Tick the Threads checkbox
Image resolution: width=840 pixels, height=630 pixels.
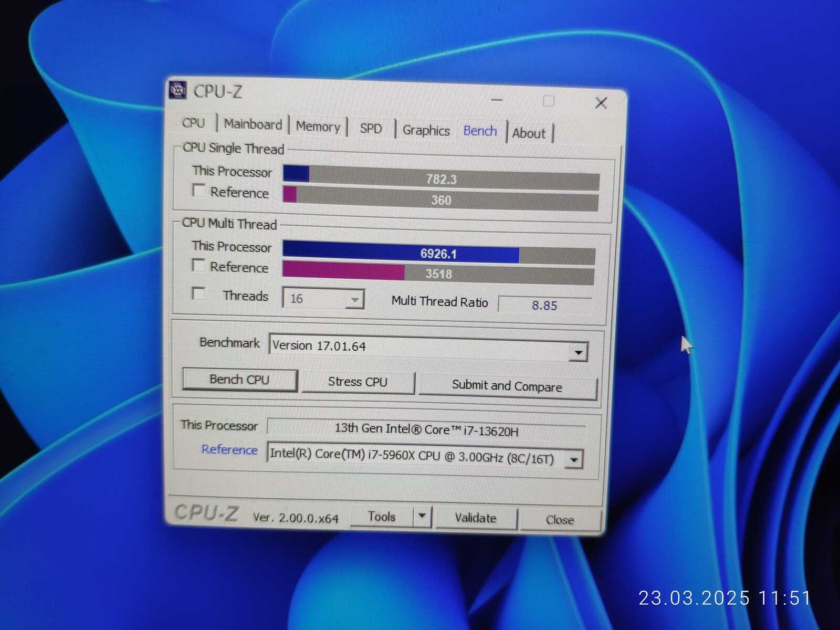(x=198, y=293)
